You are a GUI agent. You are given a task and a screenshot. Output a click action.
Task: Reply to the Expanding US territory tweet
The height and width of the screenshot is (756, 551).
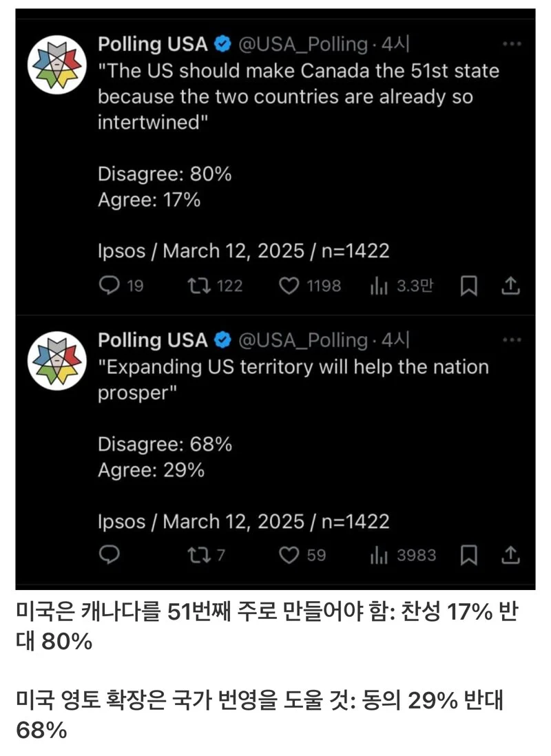[x=109, y=554]
